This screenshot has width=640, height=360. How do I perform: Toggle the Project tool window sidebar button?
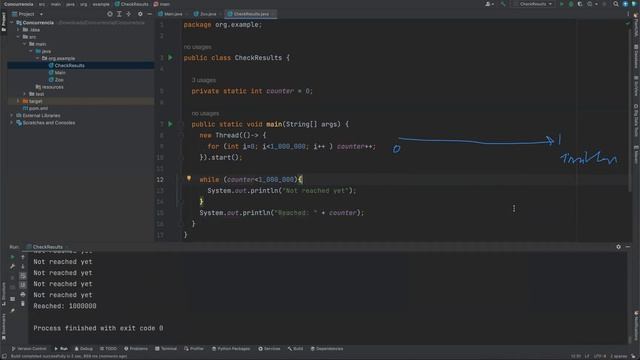(4, 21)
